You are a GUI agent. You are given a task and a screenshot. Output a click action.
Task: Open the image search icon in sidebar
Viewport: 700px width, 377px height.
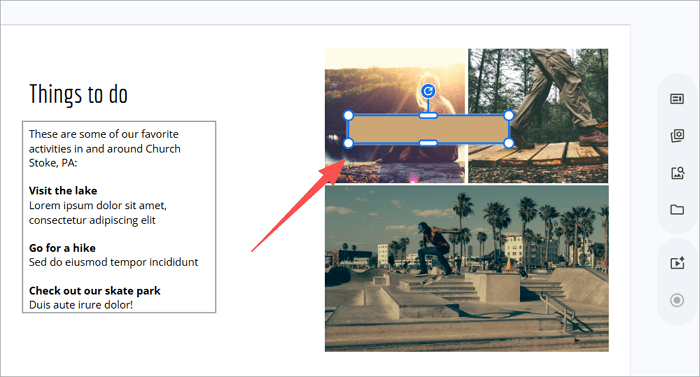(678, 172)
